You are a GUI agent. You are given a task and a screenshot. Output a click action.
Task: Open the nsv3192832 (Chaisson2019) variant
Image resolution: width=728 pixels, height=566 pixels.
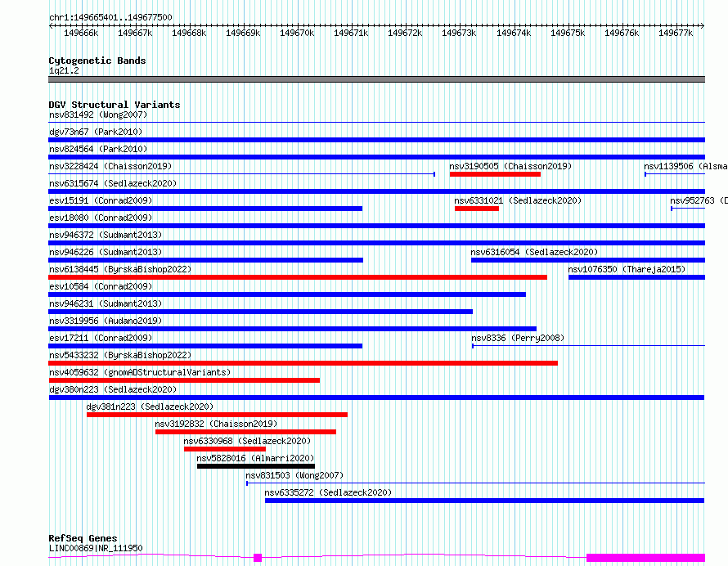tap(245, 432)
